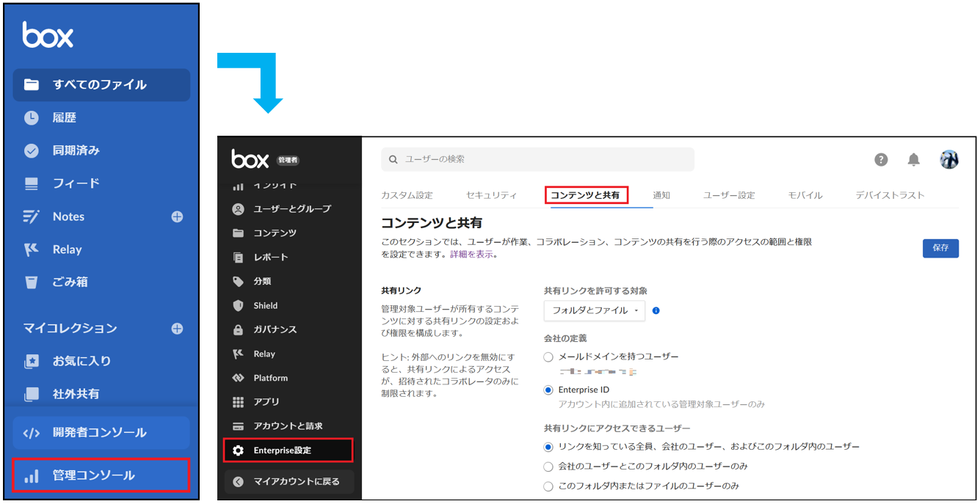The image size is (980, 504).
Task: Click the マイアカウントに戻る button label
Action: [x=297, y=482]
